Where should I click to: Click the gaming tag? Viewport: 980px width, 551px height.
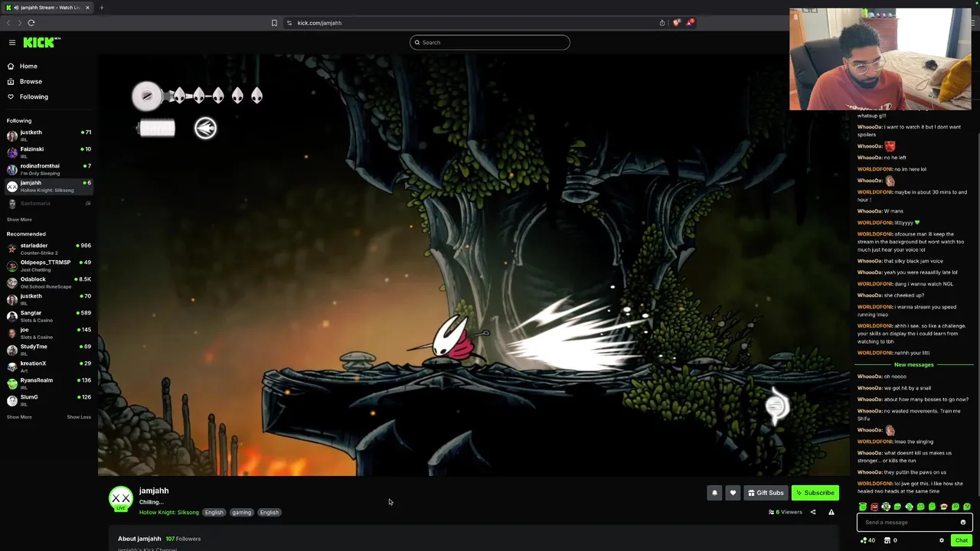coord(242,513)
